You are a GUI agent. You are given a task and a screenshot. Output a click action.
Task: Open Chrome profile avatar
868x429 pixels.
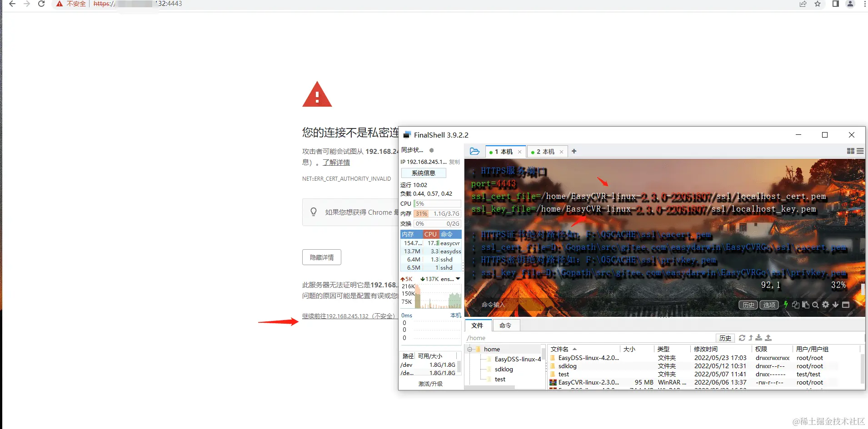click(850, 4)
